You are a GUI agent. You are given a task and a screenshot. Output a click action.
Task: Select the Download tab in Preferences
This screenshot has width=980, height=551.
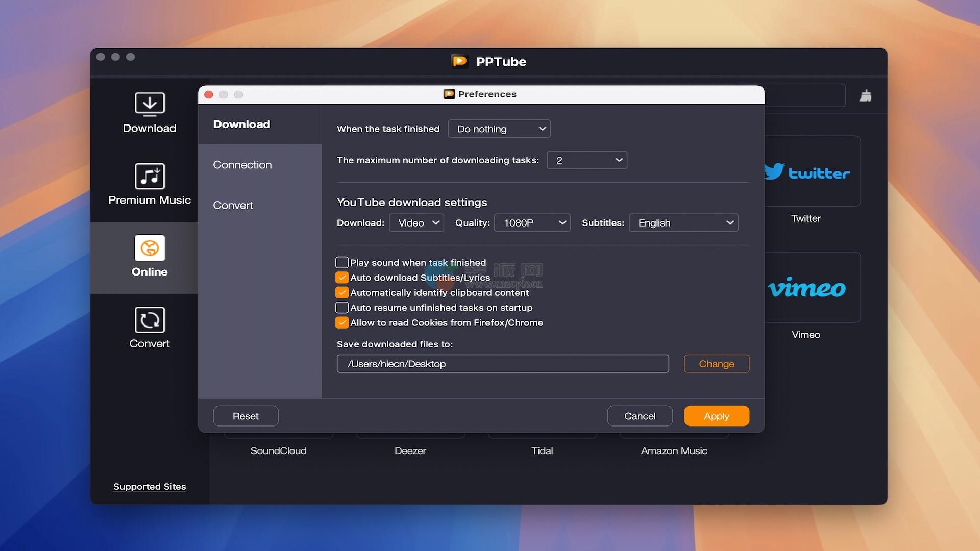260,124
